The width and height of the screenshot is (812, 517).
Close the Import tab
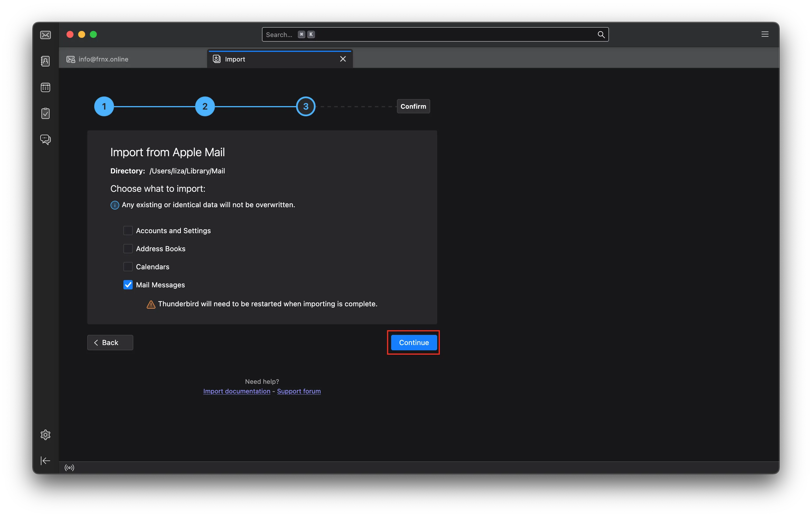coord(343,59)
